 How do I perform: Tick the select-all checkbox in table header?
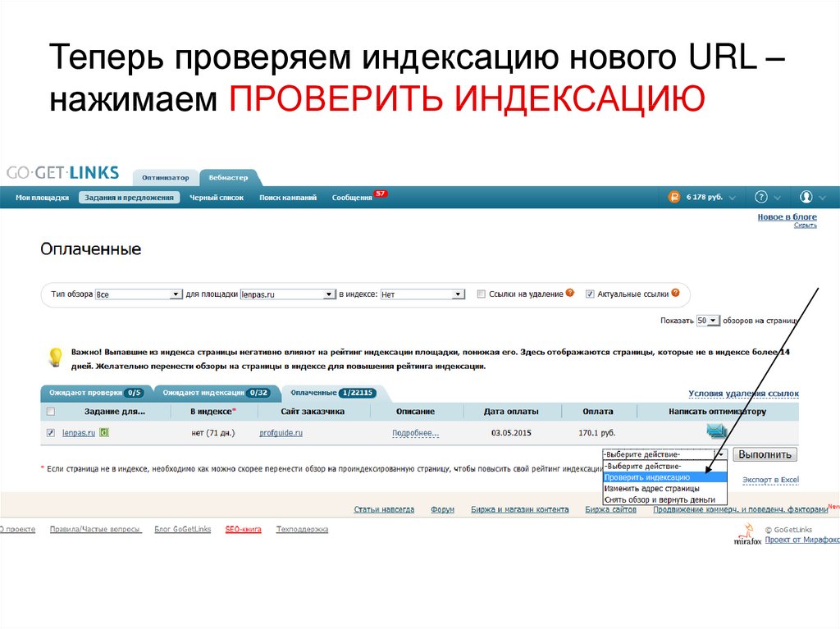[x=51, y=412]
